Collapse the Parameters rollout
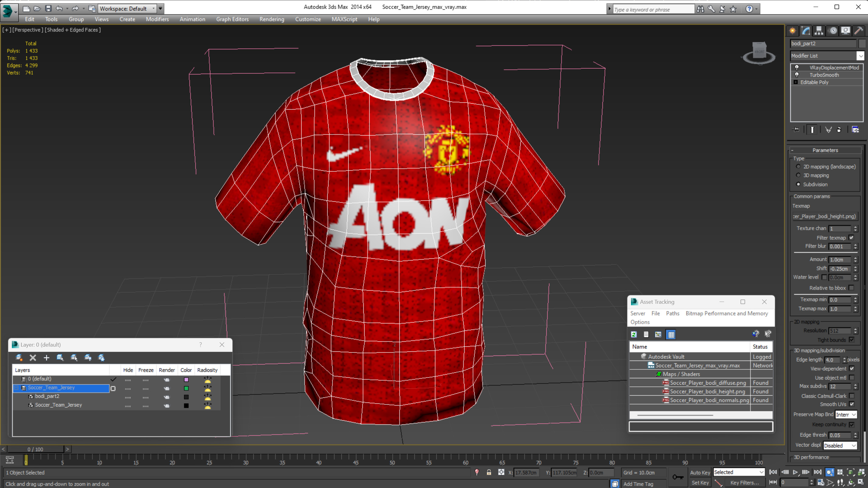Viewport: 868px width, 488px height. [825, 150]
